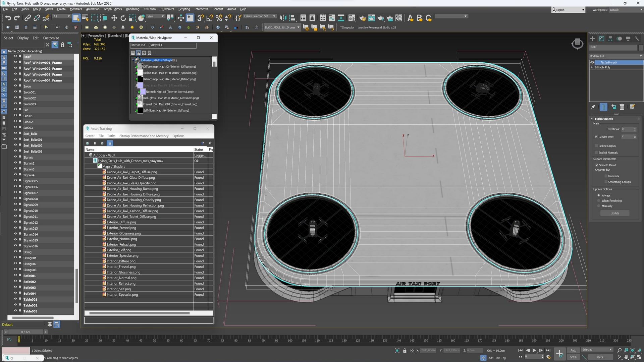Expand the Editable Poly stack entry

click(592, 67)
